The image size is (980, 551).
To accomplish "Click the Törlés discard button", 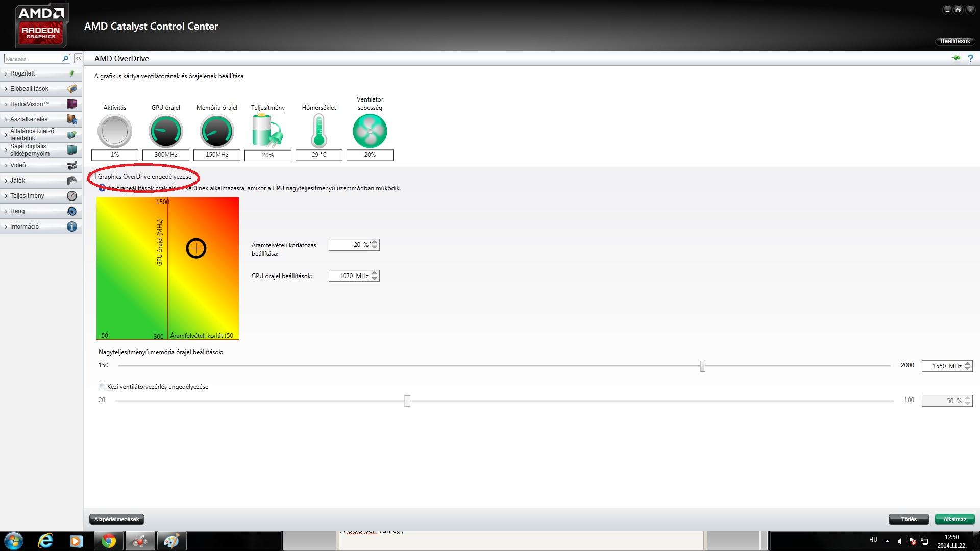I will point(909,519).
